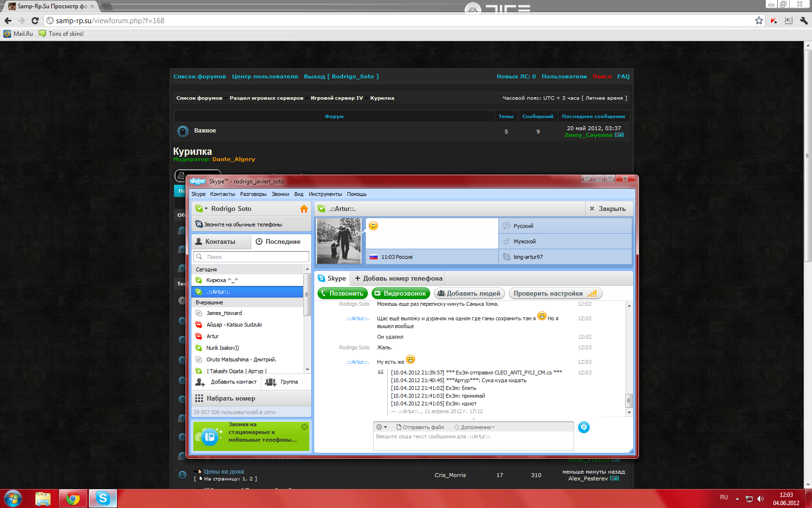The width and height of the screenshot is (812, 508).
Task: Click Artur's profile photo thumbnail
Action: tap(339, 241)
